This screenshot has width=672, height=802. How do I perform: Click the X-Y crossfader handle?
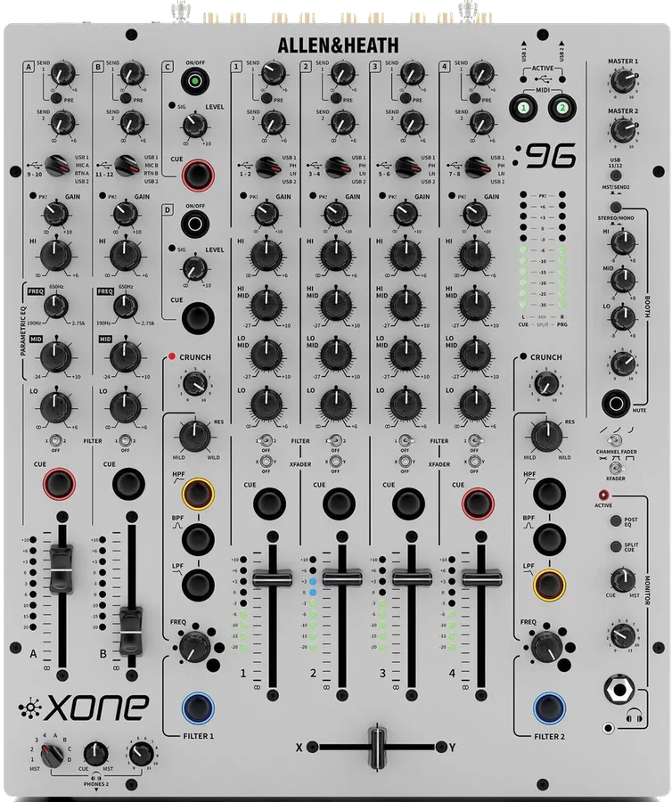point(377,747)
